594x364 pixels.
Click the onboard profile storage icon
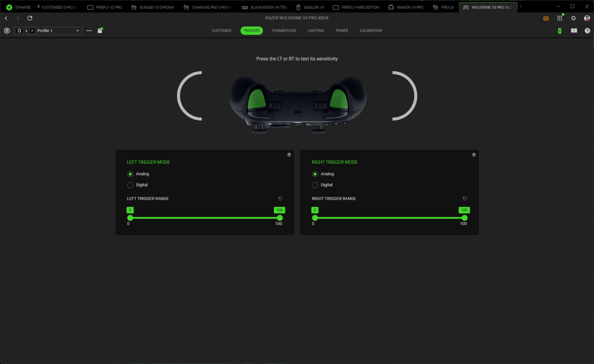tap(100, 31)
